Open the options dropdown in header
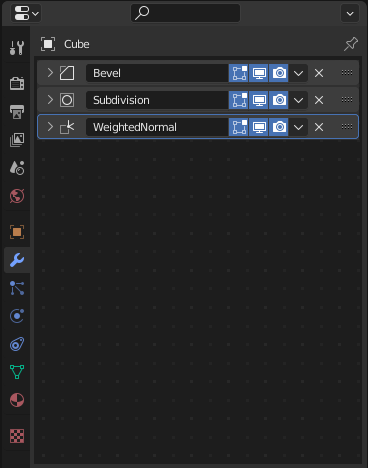Viewport: 368px width, 468px height. coord(350,14)
